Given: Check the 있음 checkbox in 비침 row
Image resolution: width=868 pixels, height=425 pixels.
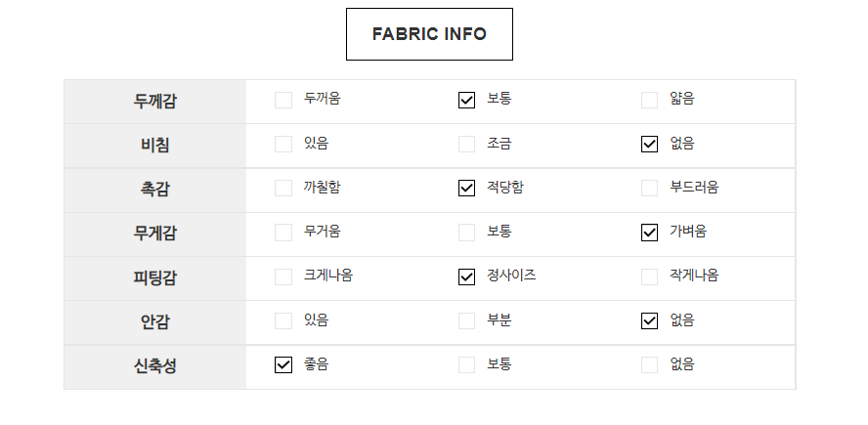Looking at the screenshot, I should coord(283,145).
